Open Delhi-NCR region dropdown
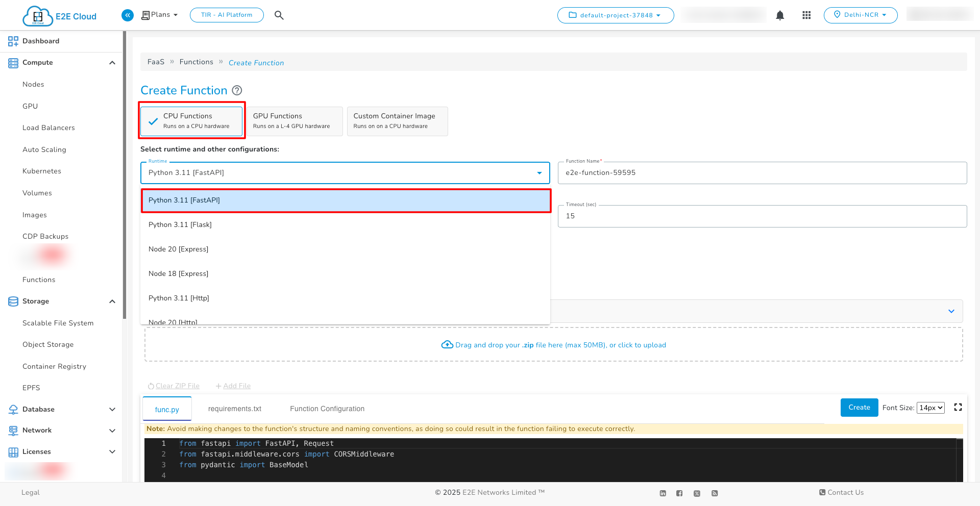The width and height of the screenshot is (980, 506). pyautogui.click(x=861, y=15)
